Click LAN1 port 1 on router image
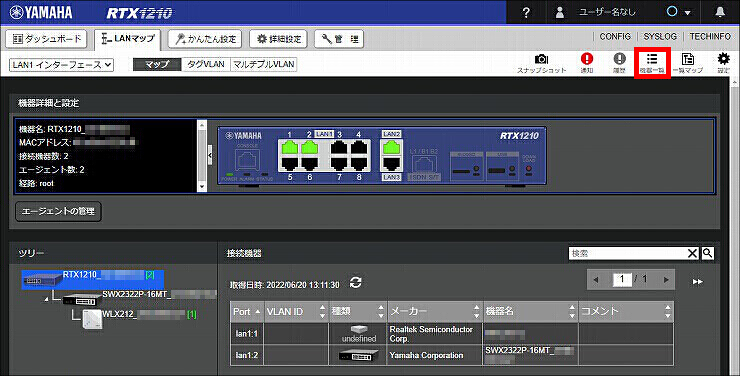Viewport: 740px width, 376px height. coord(290,148)
